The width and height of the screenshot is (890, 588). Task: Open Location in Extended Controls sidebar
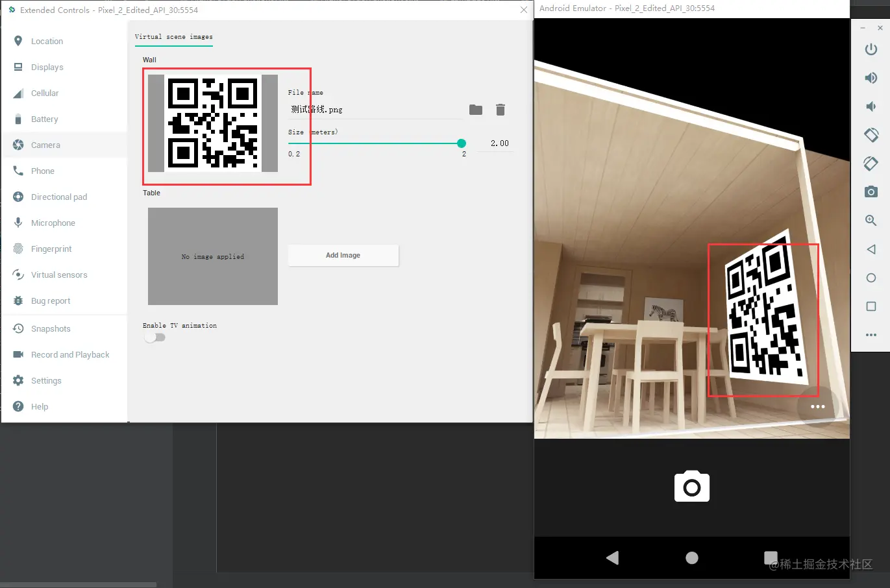pos(64,41)
